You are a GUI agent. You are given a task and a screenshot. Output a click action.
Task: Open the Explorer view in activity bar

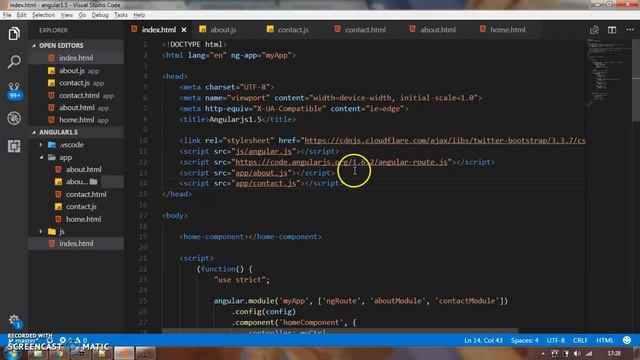[14, 33]
